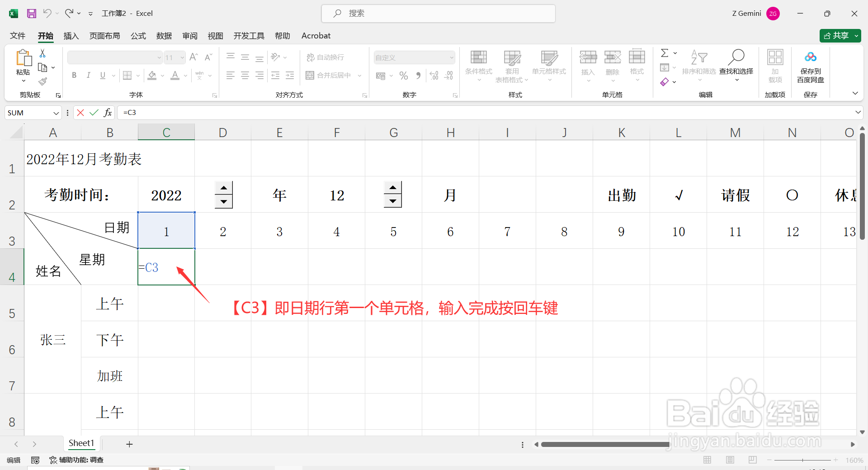Viewport: 868px width, 470px height.
Task: Click the format painter icon
Action: click(x=42, y=81)
